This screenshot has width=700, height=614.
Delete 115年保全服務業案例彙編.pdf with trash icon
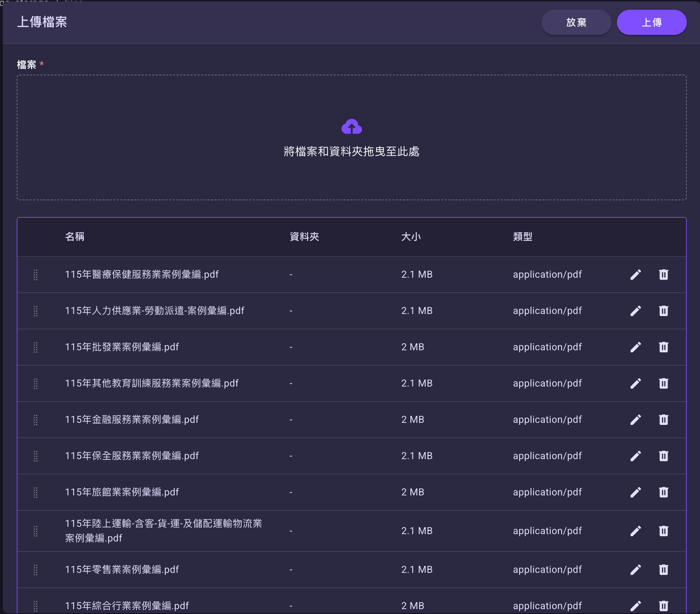663,456
